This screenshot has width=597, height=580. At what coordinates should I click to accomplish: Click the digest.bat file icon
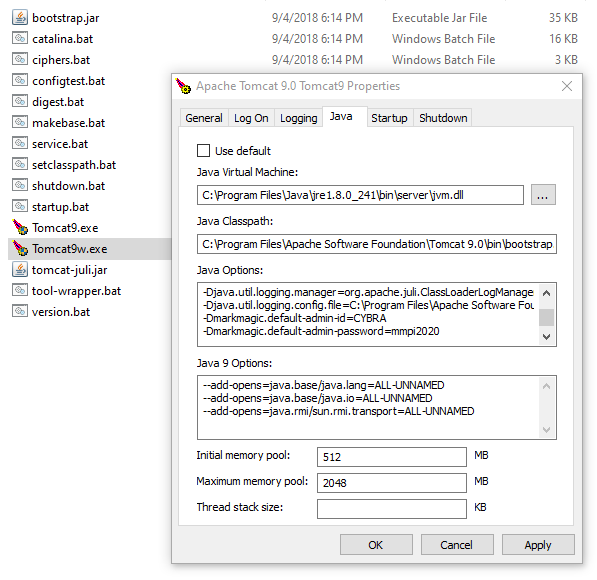[20, 101]
